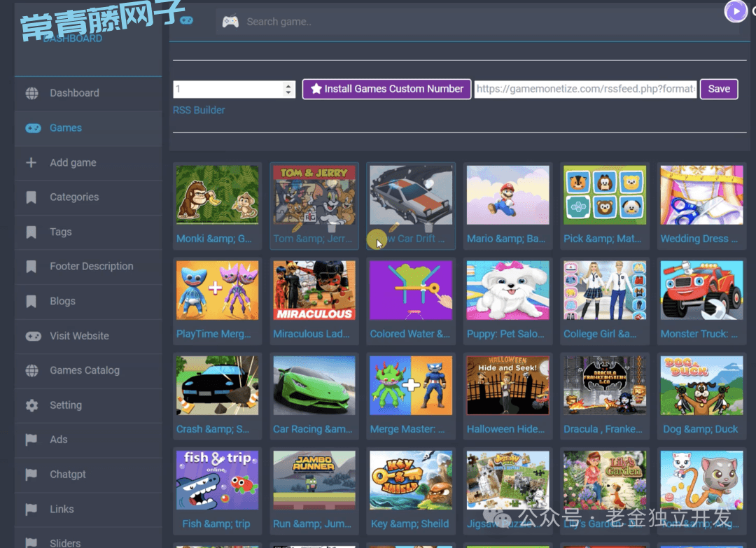Viewport: 756px width, 548px height.
Task: Open the Crash & S... game thumbnail
Action: (x=218, y=386)
